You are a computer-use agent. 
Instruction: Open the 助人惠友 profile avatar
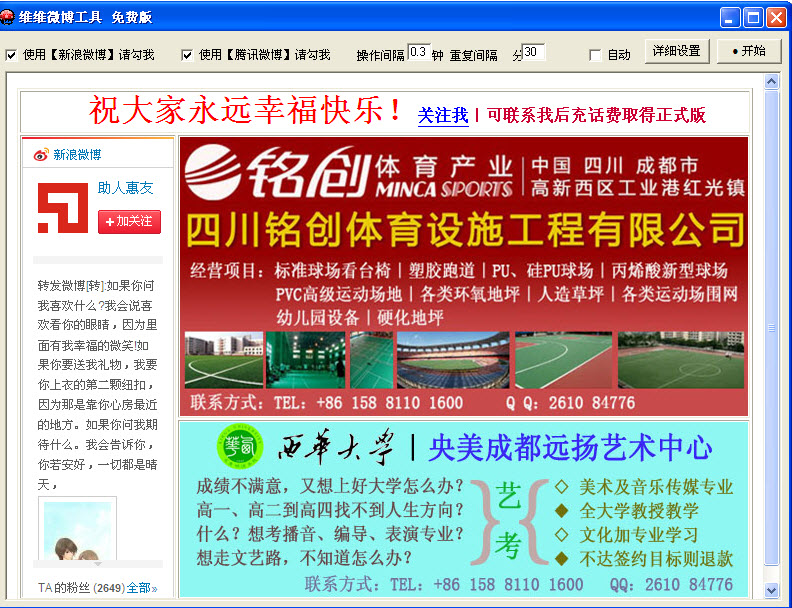point(63,208)
